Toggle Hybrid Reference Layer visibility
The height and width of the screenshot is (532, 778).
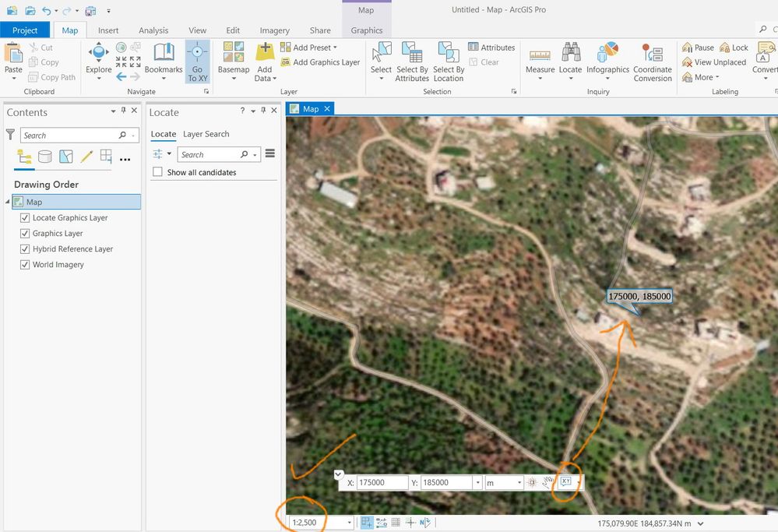[25, 249]
